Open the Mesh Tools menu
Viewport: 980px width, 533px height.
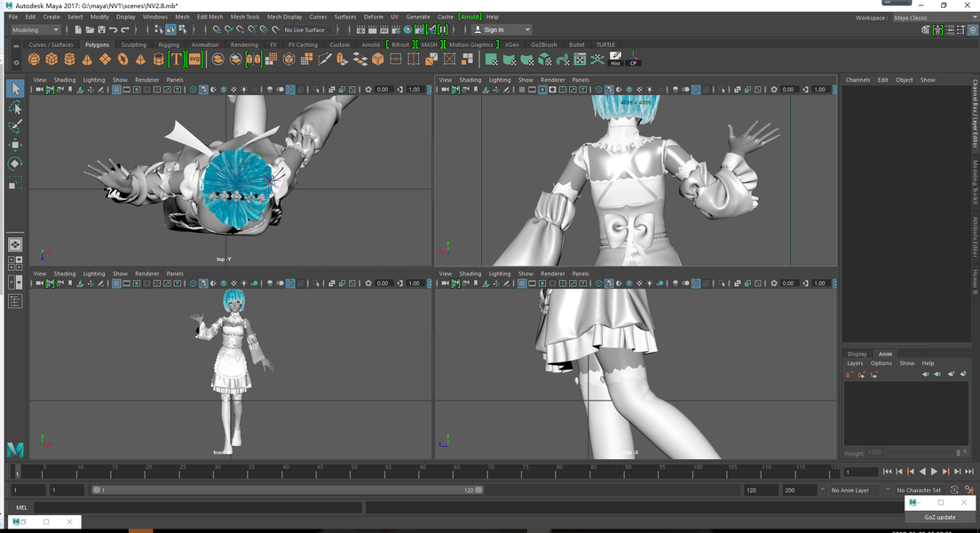[244, 17]
